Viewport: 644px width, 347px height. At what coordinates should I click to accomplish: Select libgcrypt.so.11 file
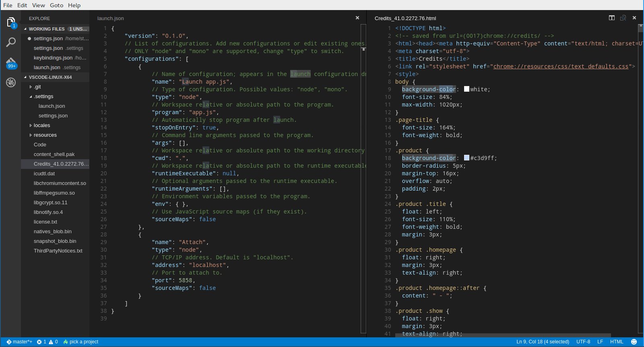55,203
